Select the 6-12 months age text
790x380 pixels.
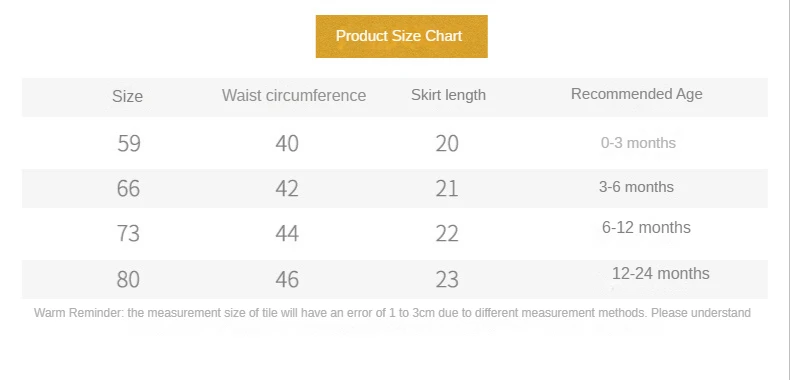[646, 227]
